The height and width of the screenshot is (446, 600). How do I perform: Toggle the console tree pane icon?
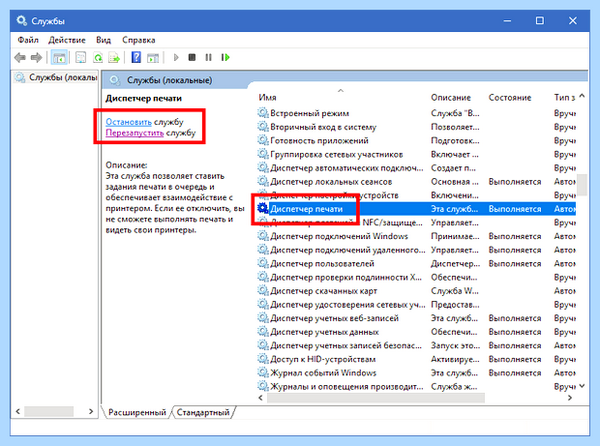(x=59, y=58)
